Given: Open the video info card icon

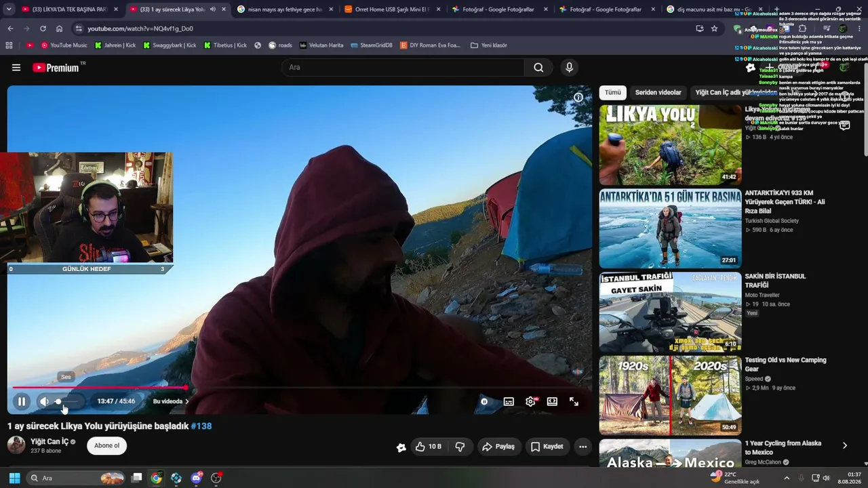Looking at the screenshot, I should (x=578, y=97).
